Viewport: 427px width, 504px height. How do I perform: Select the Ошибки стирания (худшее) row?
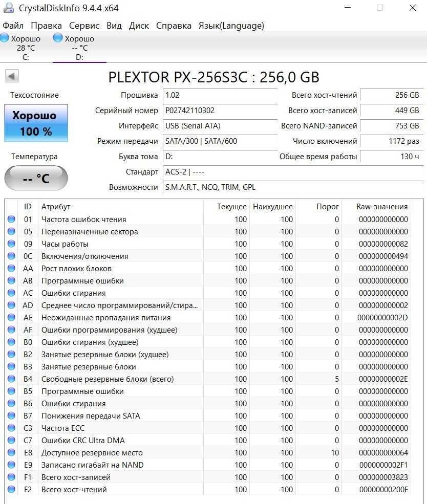208,342
